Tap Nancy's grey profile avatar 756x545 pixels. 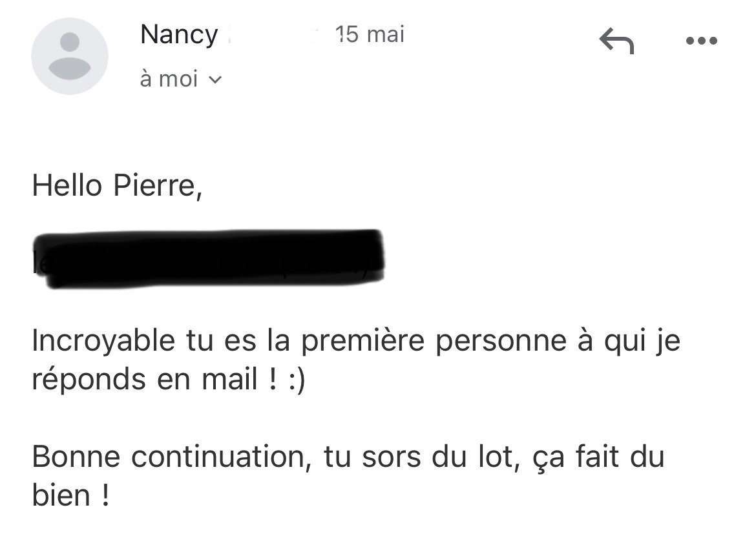click(70, 56)
